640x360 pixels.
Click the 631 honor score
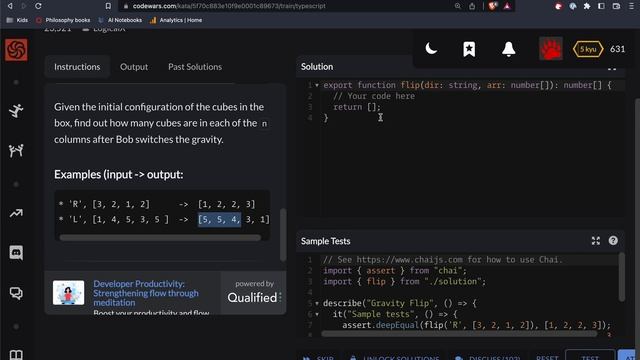pos(617,49)
